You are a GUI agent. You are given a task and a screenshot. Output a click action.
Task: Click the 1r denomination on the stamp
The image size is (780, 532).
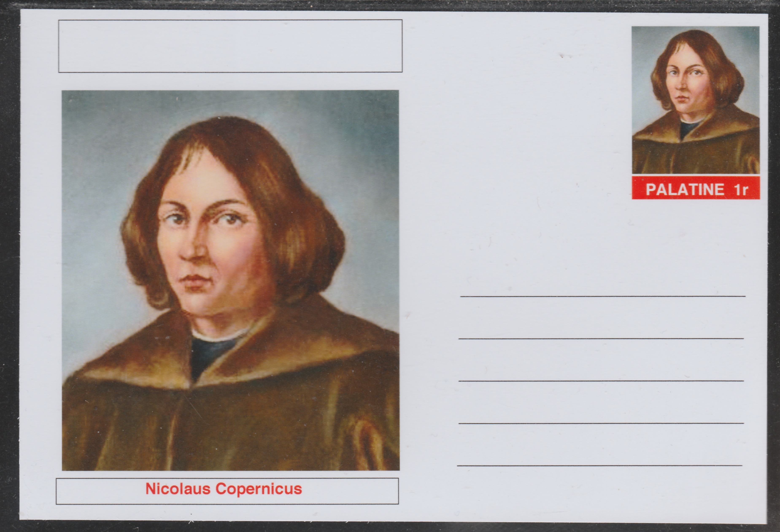click(740, 190)
